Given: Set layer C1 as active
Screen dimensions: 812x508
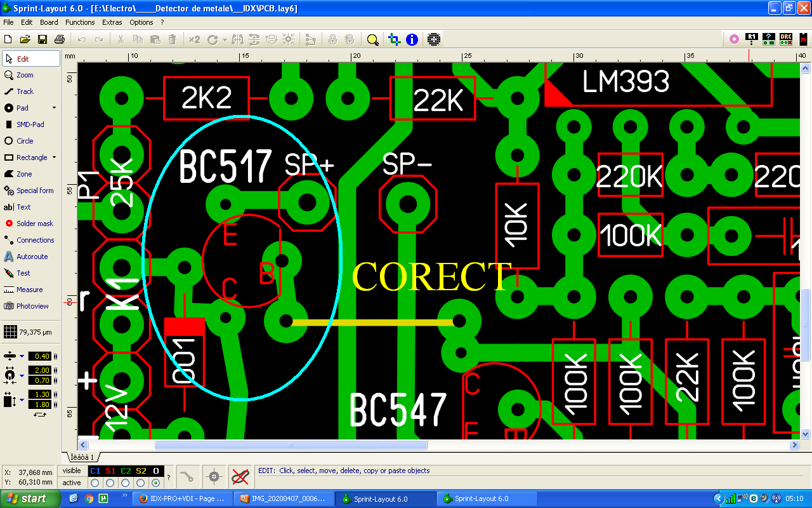Looking at the screenshot, I should pos(95,483).
